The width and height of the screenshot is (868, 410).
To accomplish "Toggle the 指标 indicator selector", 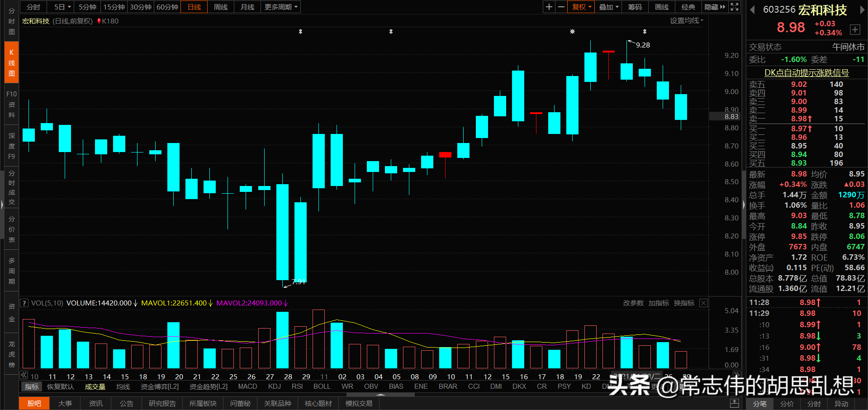I will tap(31, 386).
